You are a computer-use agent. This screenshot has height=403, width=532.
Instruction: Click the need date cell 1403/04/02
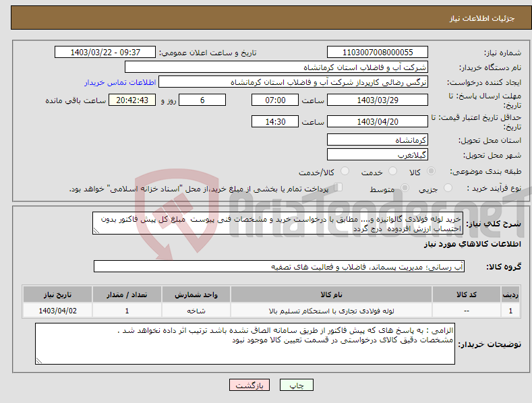[x=58, y=311]
